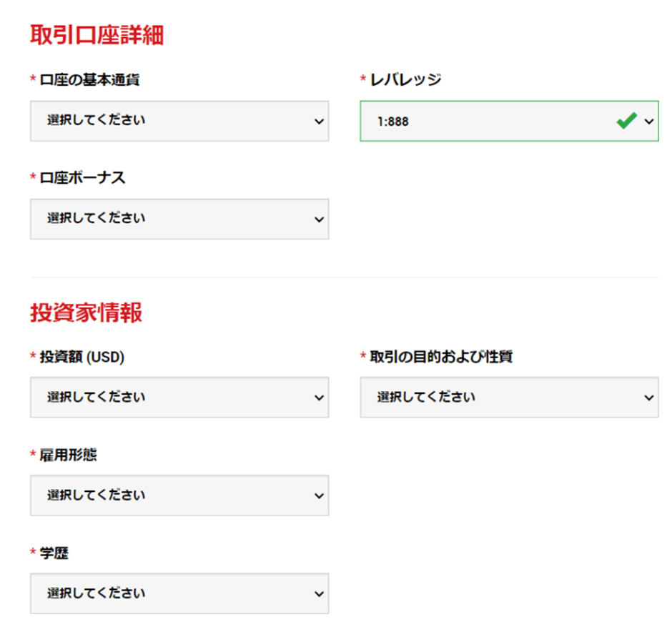This screenshot has width=672, height=627.
Task: Click the chevron arrow in the 口座の基本通貨 field
Action: click(x=319, y=122)
